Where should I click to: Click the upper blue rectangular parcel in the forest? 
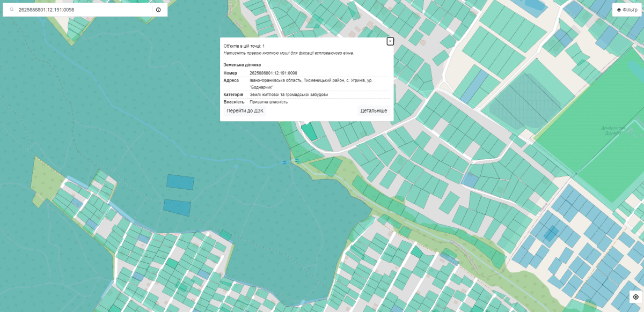[x=180, y=182]
